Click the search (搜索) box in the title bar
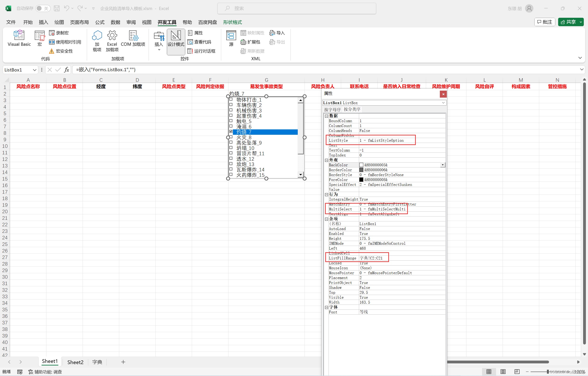 [x=296, y=8]
